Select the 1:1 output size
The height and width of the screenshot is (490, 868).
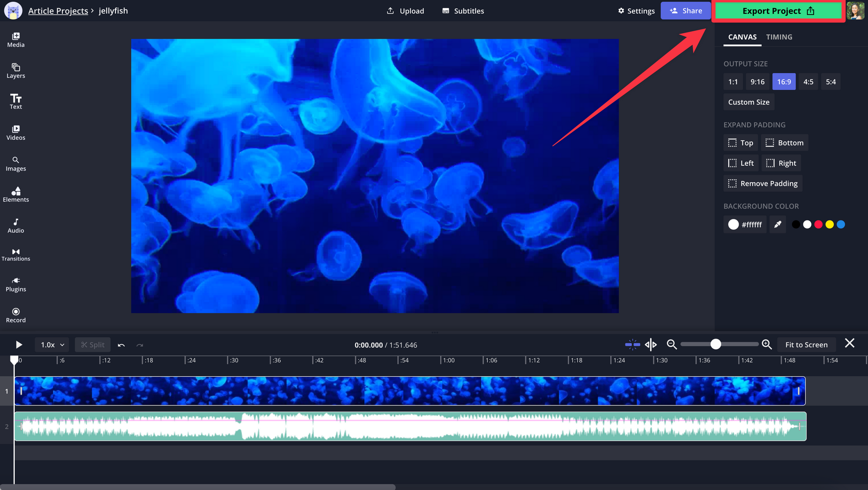[733, 82]
